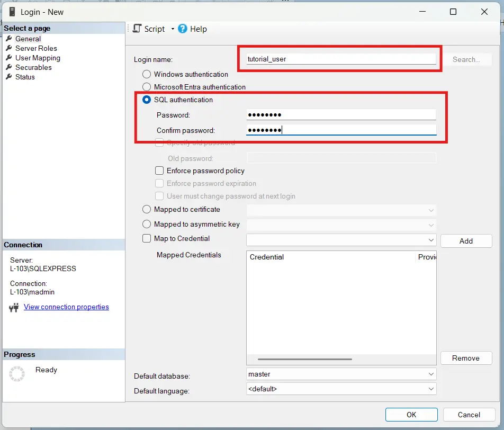Viewport: 504px width, 430px height.
Task: Click the Add button for credentials
Action: coord(466,241)
